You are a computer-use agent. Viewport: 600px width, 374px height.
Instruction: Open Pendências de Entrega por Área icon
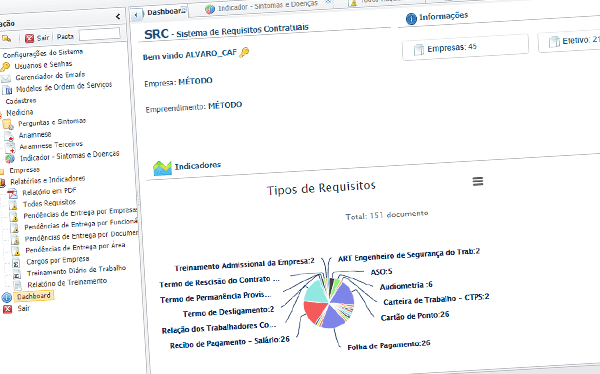(x=16, y=251)
